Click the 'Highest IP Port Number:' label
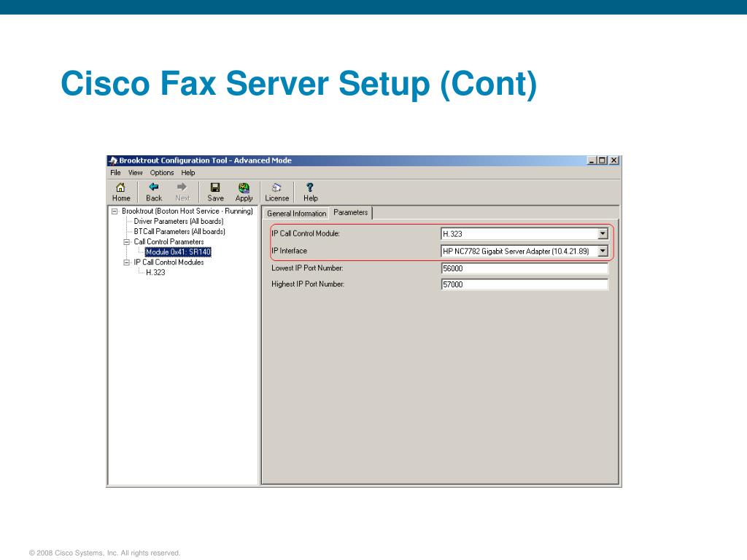Screen dimensions: 747x560 click(x=308, y=284)
